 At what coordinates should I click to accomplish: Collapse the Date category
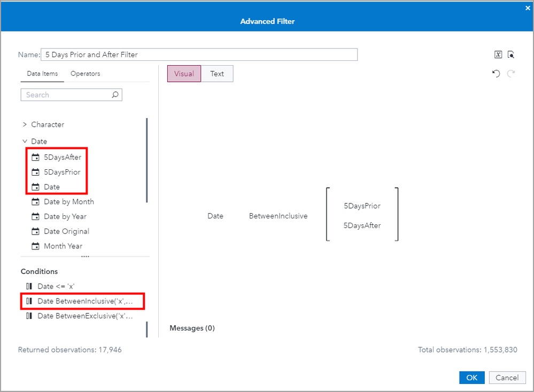pos(25,141)
